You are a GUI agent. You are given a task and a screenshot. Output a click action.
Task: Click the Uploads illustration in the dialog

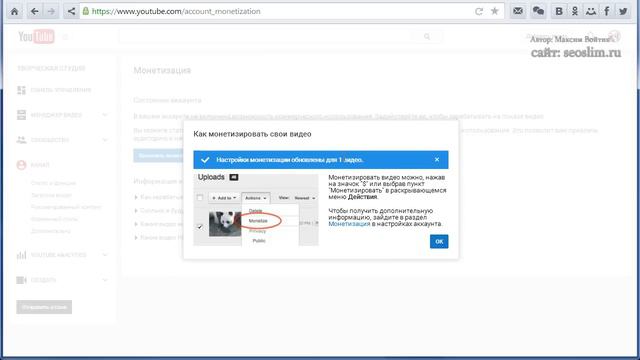(x=256, y=210)
